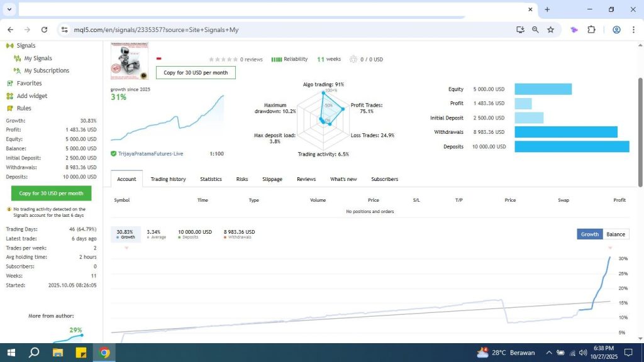Bookmark this page with the star icon
This screenshot has height=362, width=644.
pyautogui.click(x=550, y=30)
